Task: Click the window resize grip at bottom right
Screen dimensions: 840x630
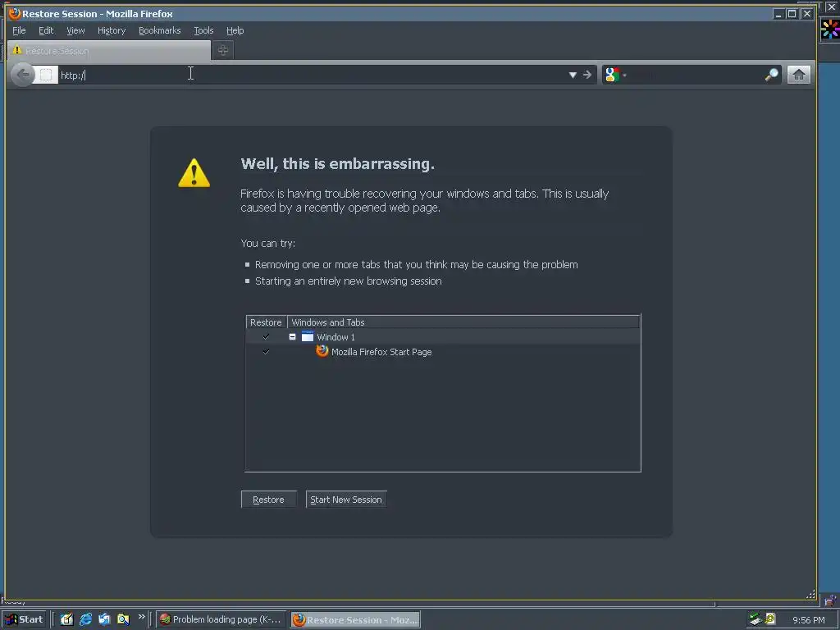Action: point(811,594)
